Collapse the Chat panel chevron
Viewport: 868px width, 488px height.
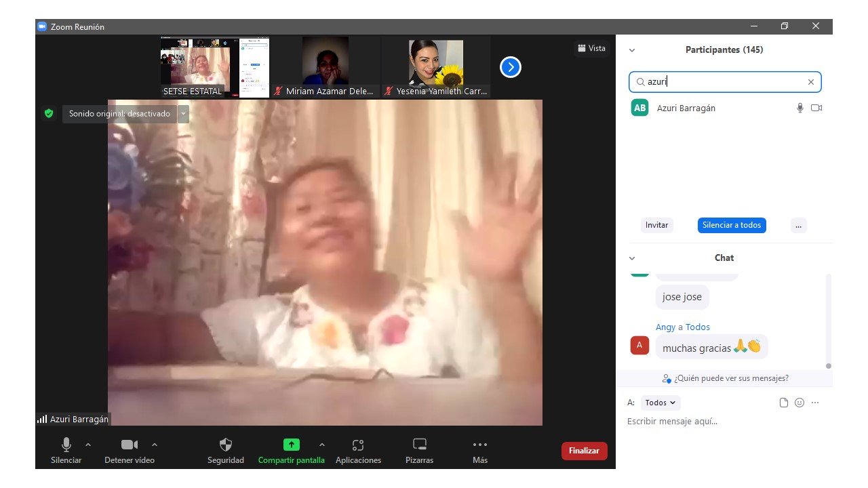tap(632, 258)
